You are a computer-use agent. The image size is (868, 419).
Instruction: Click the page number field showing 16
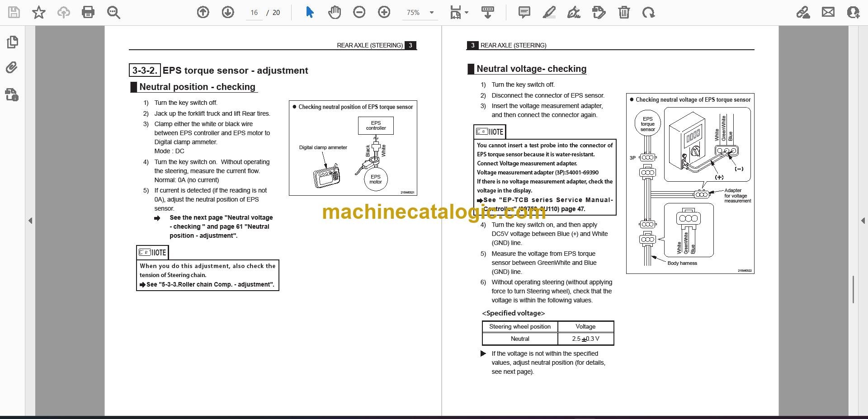[254, 13]
